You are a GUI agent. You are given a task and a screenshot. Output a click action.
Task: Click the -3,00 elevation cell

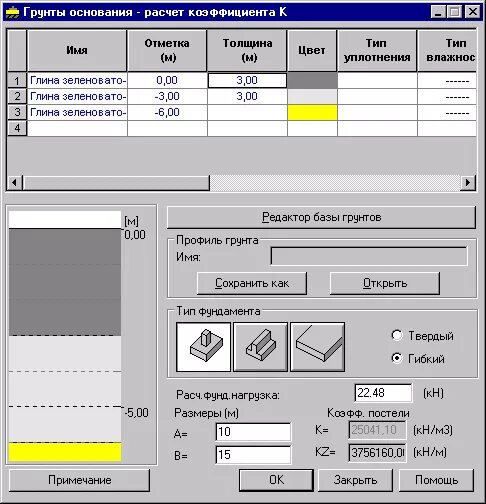(167, 96)
